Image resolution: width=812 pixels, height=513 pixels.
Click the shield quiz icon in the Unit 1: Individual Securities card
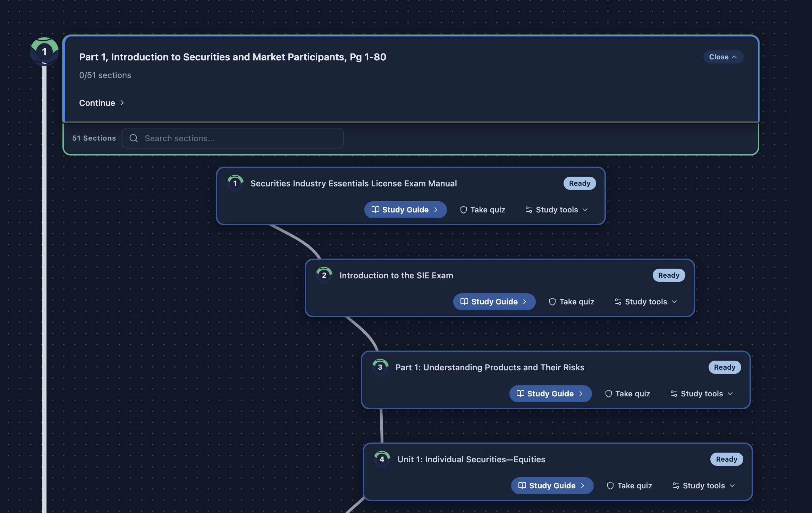(610, 486)
